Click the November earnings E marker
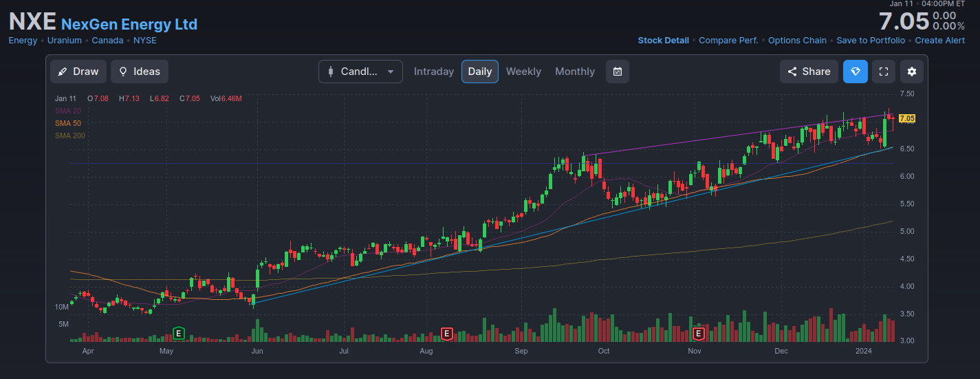980x379 pixels. point(699,334)
